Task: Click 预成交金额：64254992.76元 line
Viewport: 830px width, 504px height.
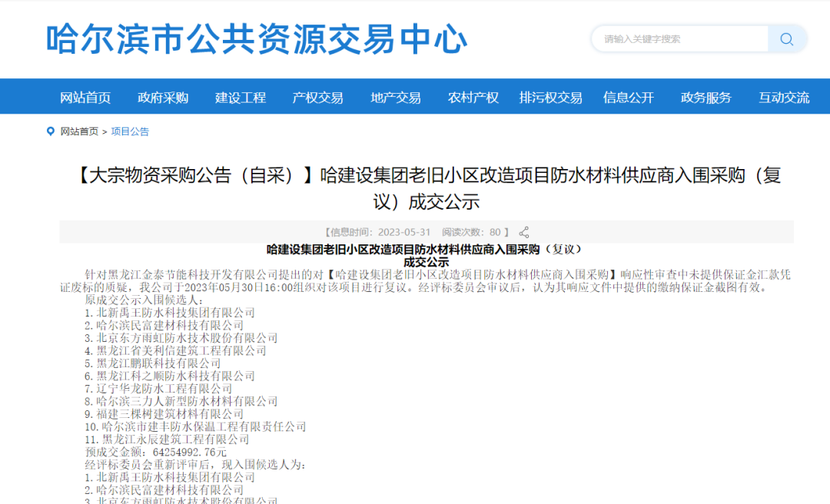Action: tap(155, 452)
